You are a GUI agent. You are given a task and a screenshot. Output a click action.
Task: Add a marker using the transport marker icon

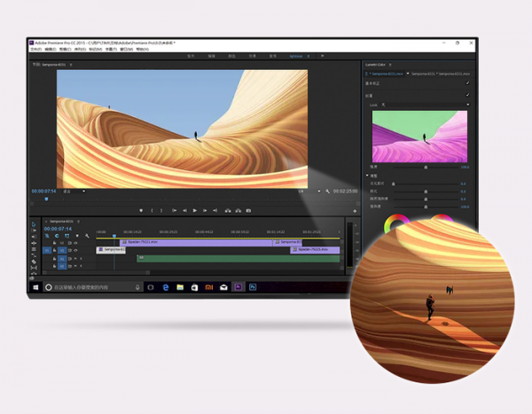141,210
